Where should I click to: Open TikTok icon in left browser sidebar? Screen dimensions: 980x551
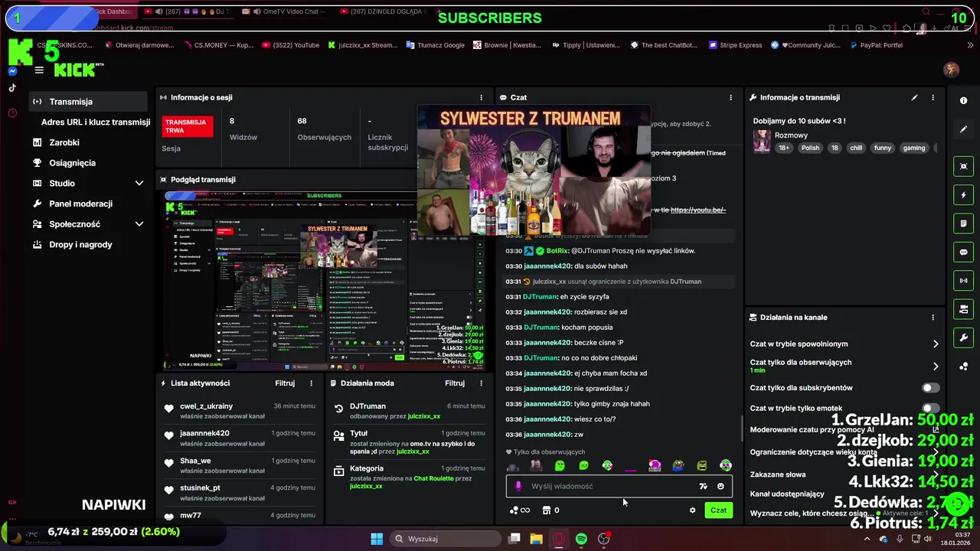point(12,88)
